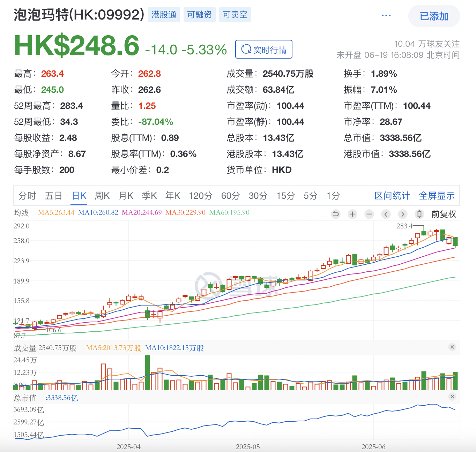Screen dimensions: 476x452
Task: Click the 283.4 high marker on chart
Action: [x=404, y=226]
